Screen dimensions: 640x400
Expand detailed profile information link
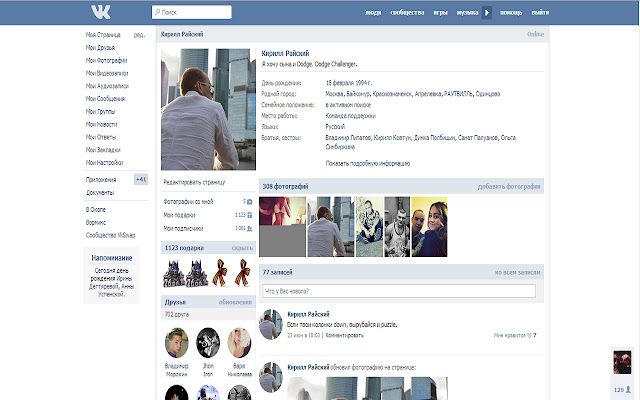[367, 164]
